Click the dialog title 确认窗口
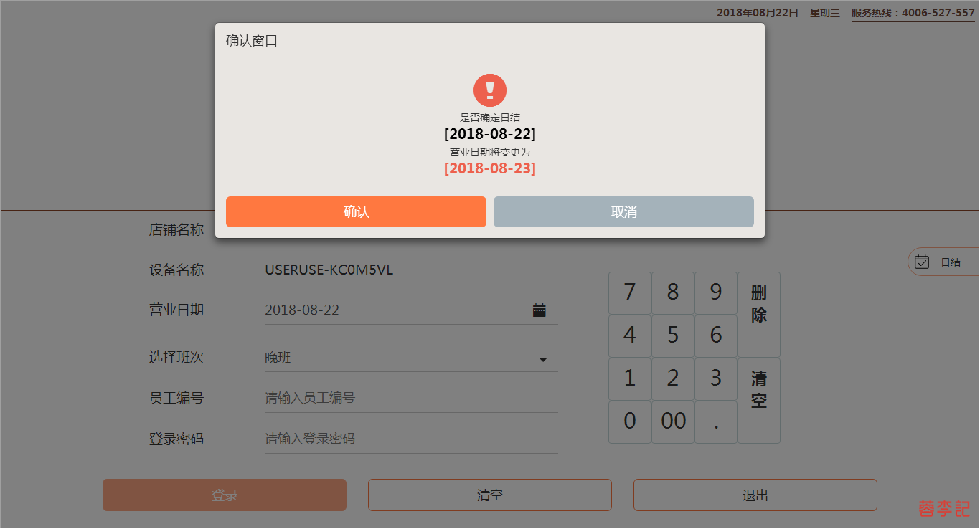The width and height of the screenshot is (980, 529). pyautogui.click(x=252, y=41)
